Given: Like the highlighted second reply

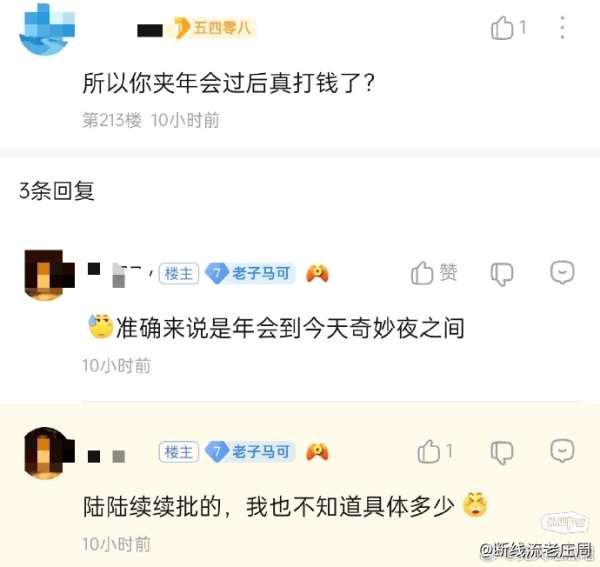Looking at the screenshot, I should (x=434, y=451).
